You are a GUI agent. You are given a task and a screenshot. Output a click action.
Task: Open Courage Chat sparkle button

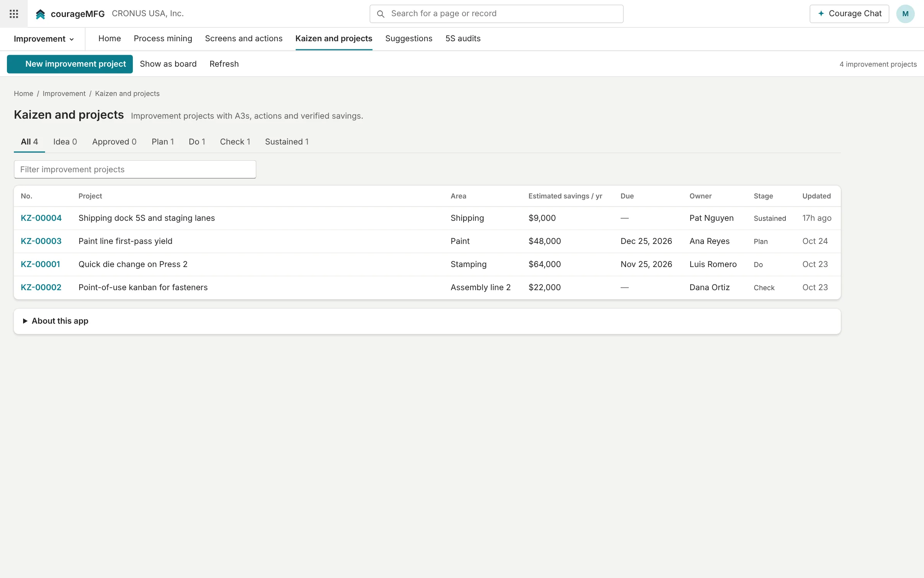(849, 14)
